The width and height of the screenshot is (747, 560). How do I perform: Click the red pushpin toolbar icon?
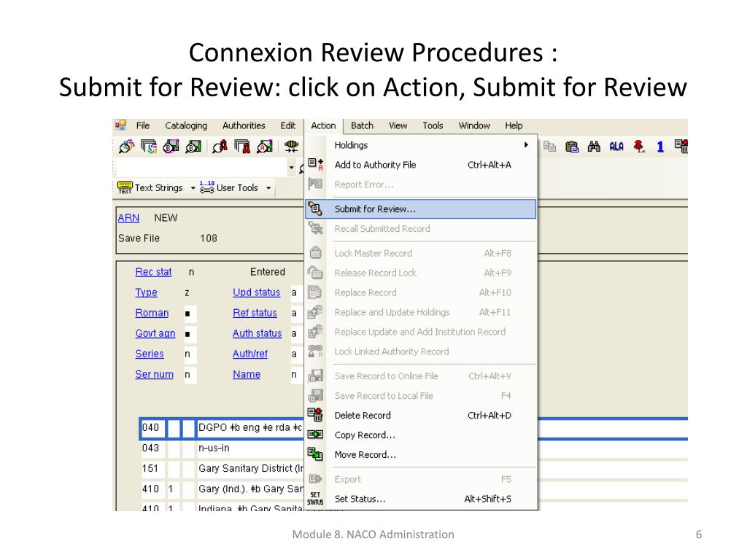coord(639,147)
